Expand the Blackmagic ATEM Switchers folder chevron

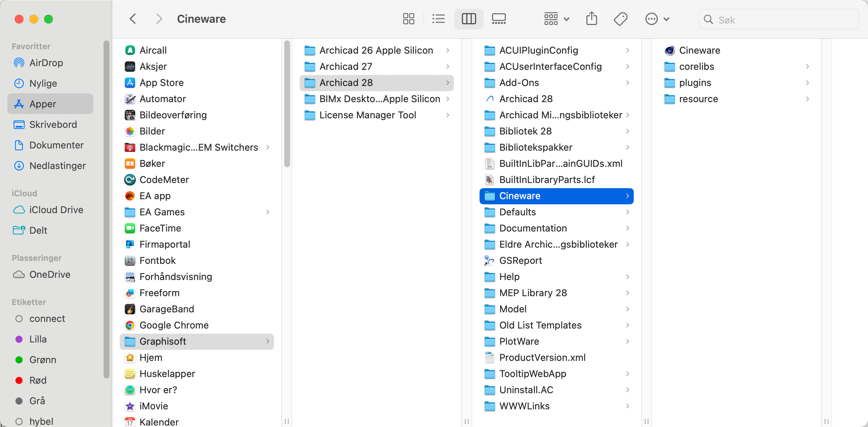[x=268, y=147]
